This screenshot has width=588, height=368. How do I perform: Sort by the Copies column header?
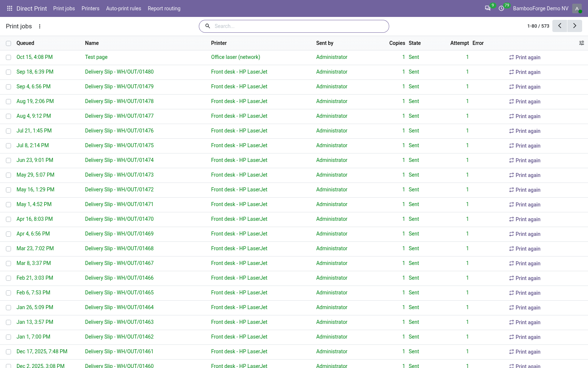point(397,43)
